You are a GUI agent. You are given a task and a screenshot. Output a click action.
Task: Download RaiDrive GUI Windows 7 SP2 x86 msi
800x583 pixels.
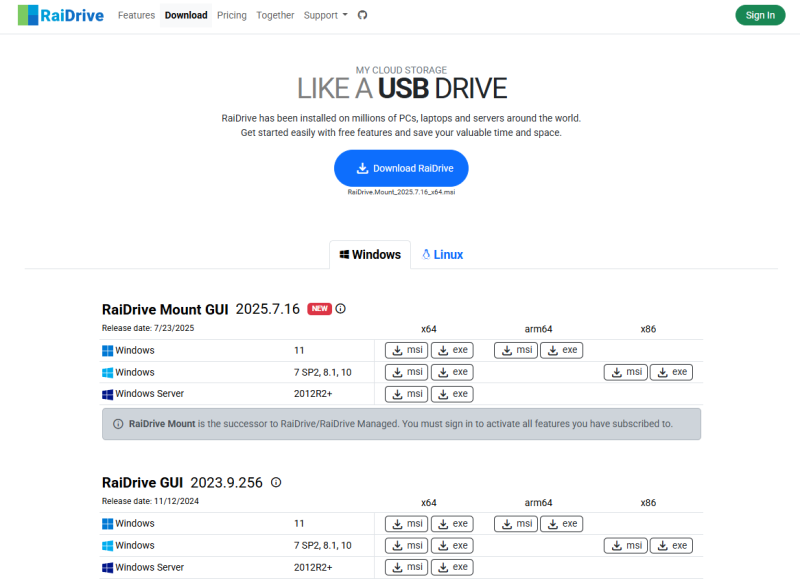(x=626, y=546)
